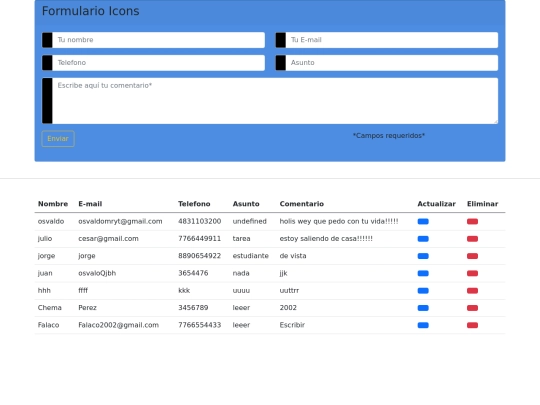The height and width of the screenshot is (405, 540).
Task: Click the 'estudiante' asunto cell
Action: (x=250, y=256)
